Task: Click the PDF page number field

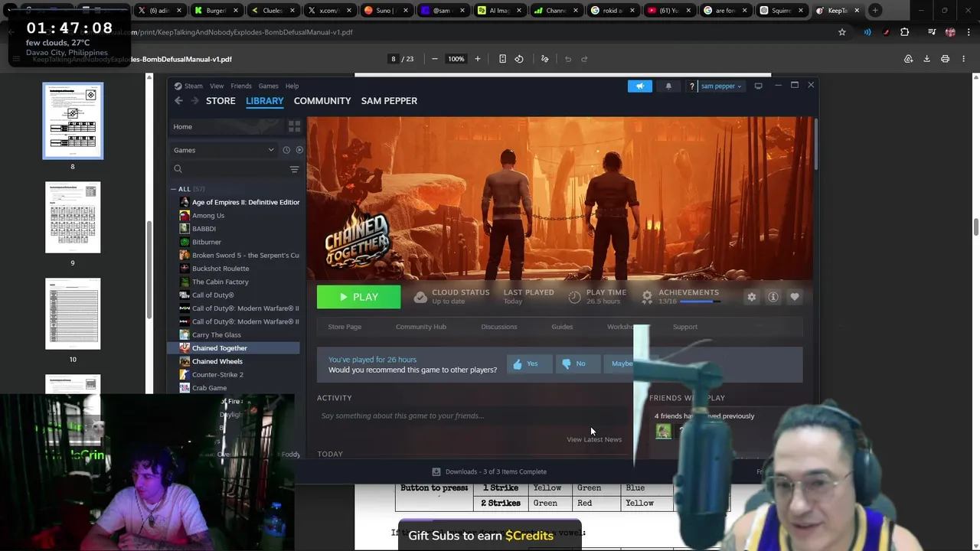Action: pos(394,59)
